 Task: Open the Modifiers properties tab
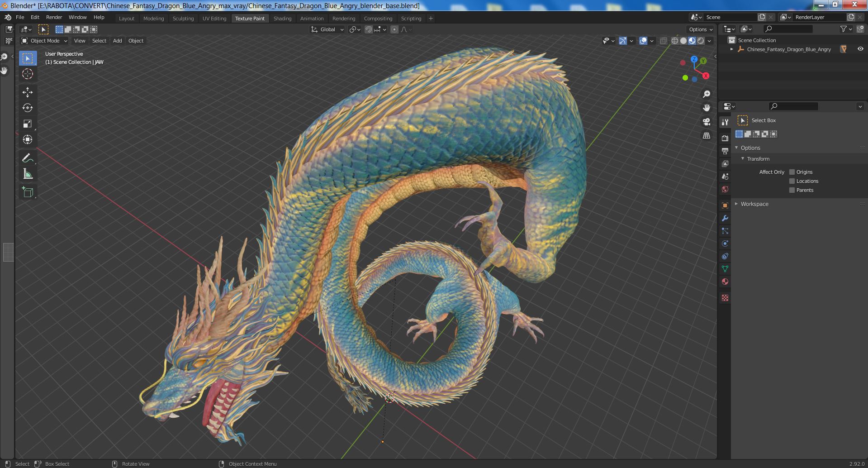pos(725,218)
